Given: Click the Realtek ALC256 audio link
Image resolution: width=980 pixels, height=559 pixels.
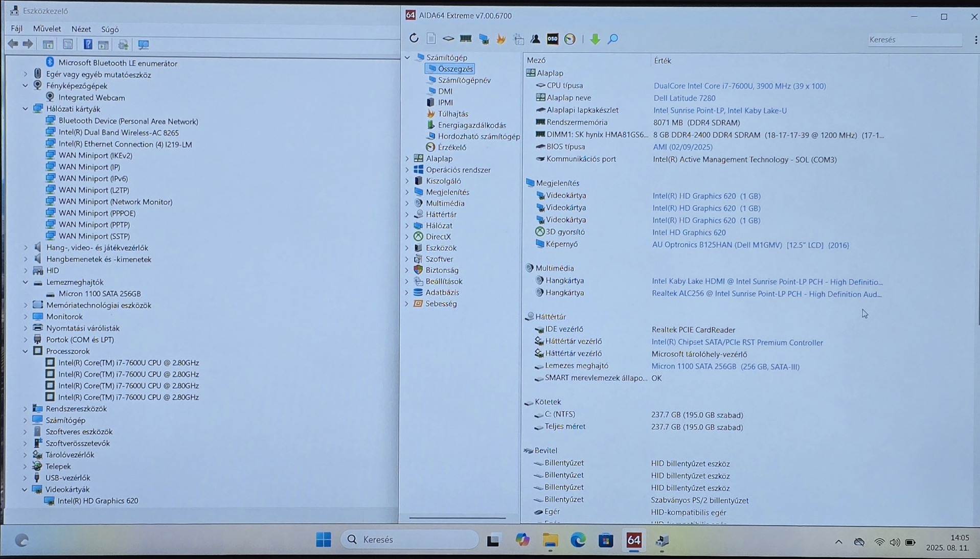Looking at the screenshot, I should click(767, 294).
